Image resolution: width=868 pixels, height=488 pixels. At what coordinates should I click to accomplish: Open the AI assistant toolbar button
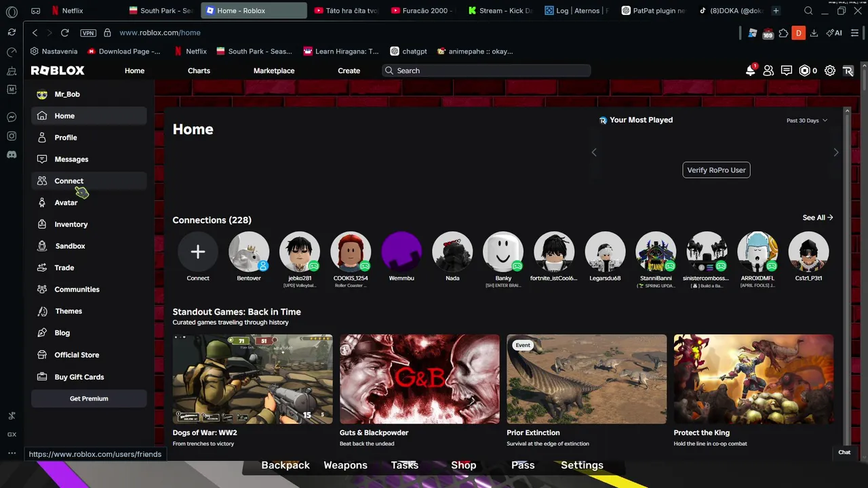(834, 33)
